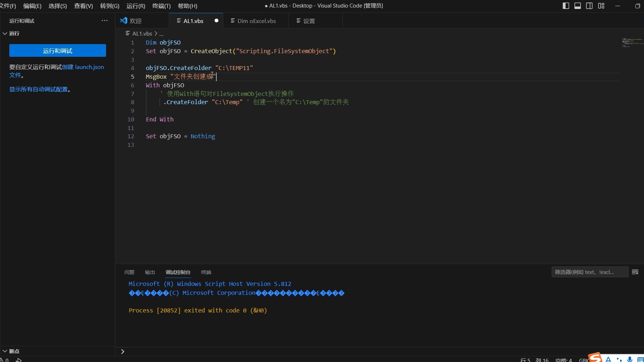Click the comment 使用With语句对FileSystemObject执行操作

(227, 94)
